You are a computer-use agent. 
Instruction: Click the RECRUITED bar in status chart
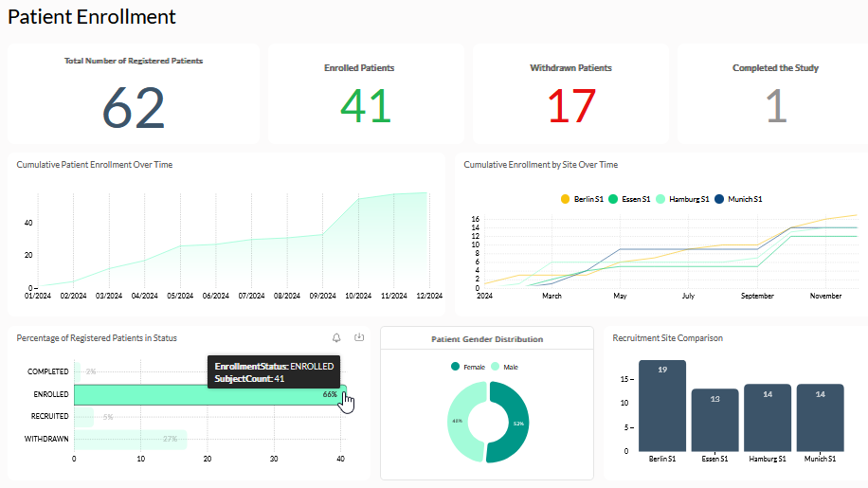coord(83,416)
